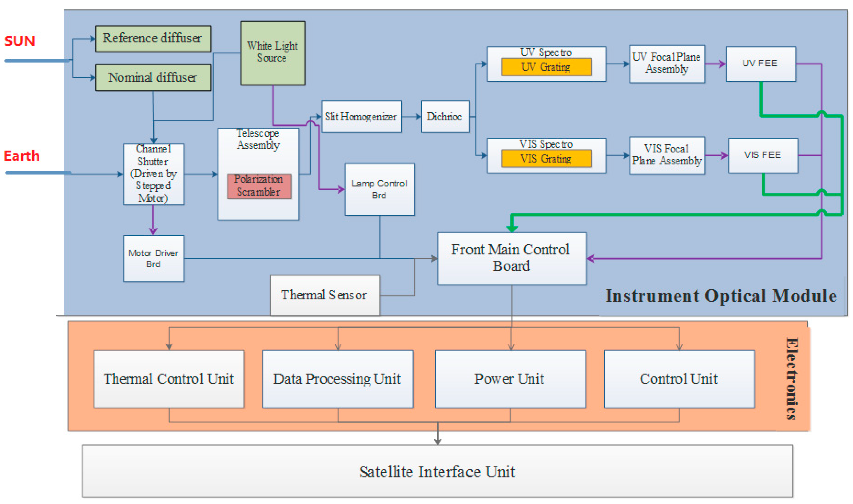853x504 pixels.
Task: Select the Polarization Scrambler red box
Action: pyautogui.click(x=259, y=186)
